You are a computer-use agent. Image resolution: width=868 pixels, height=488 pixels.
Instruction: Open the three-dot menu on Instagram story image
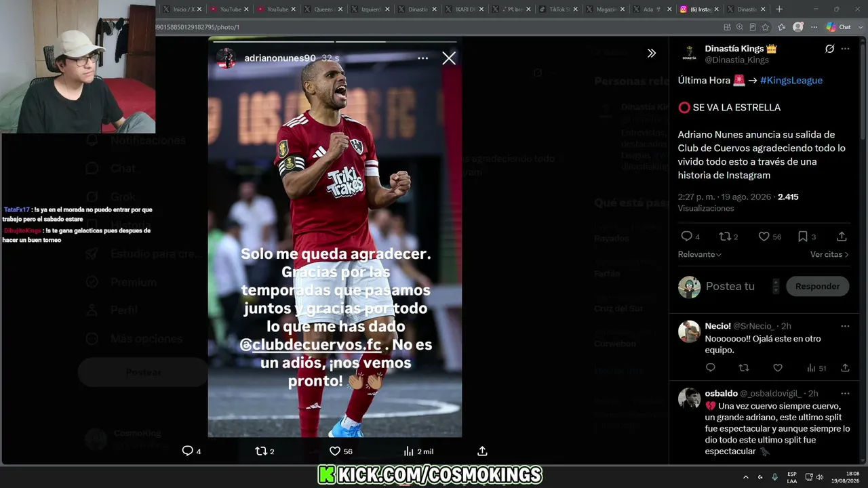coord(422,58)
